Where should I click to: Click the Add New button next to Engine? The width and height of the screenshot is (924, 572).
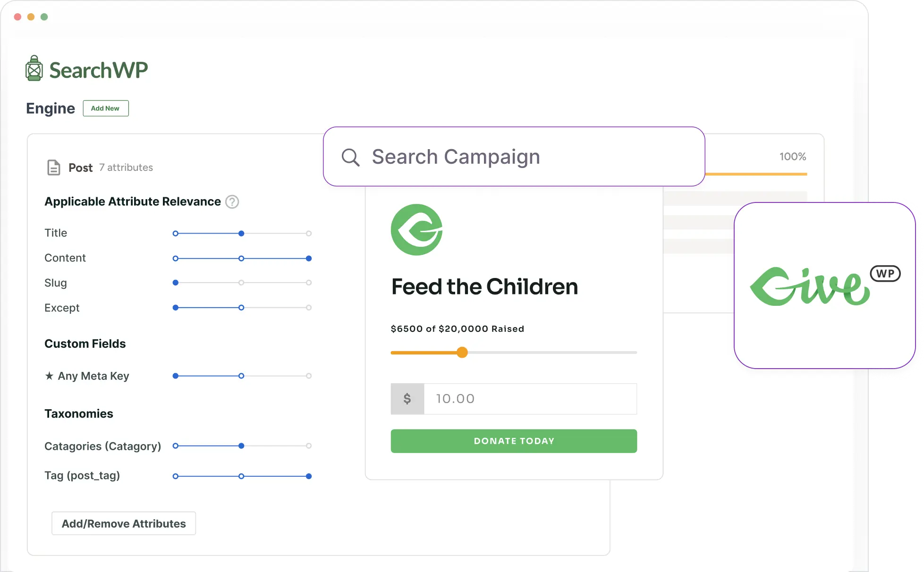coord(105,108)
